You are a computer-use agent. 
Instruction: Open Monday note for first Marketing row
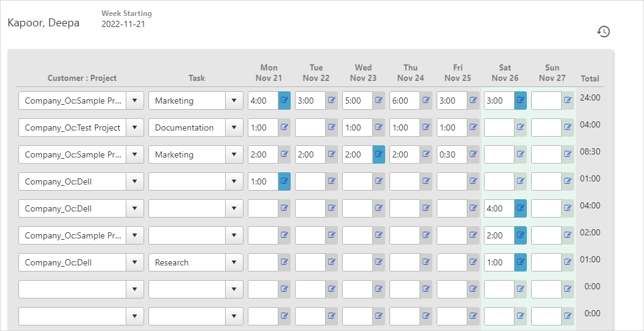[284, 101]
